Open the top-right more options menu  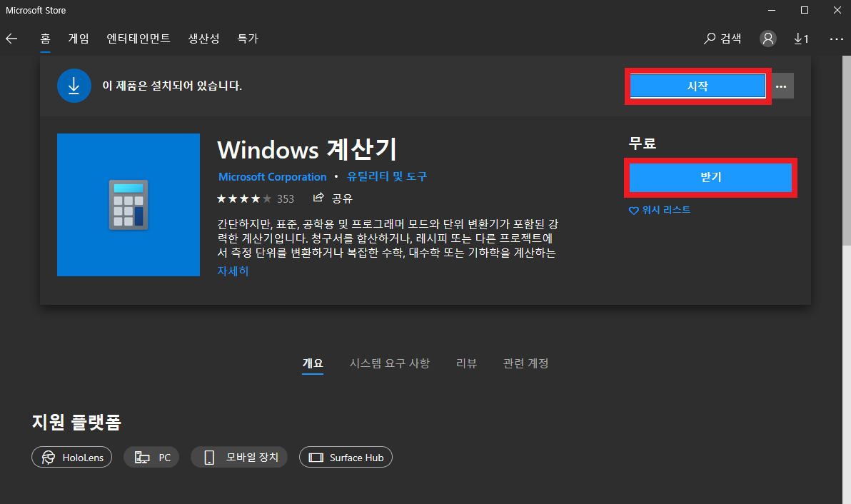[836, 39]
